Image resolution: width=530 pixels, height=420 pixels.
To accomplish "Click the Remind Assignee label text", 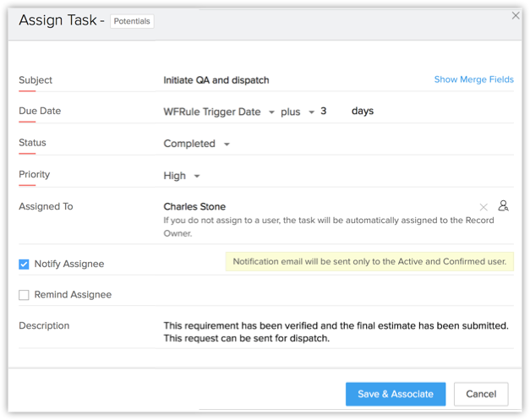I will [73, 295].
